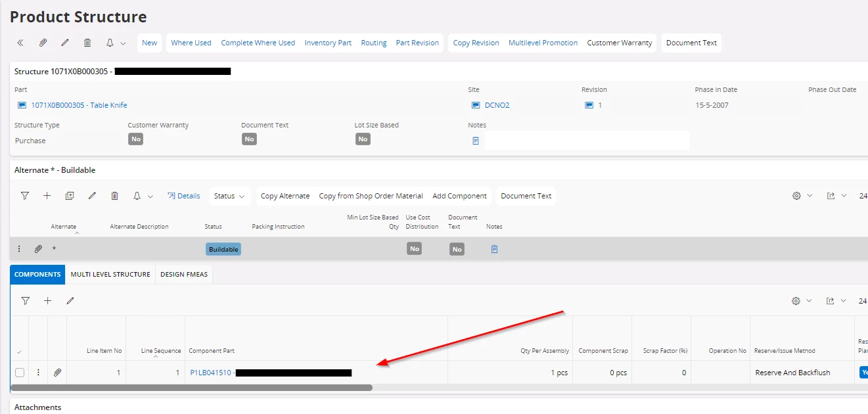Open export options in Alternate section
Image resolution: width=868 pixels, height=414 pixels.
coord(831,196)
